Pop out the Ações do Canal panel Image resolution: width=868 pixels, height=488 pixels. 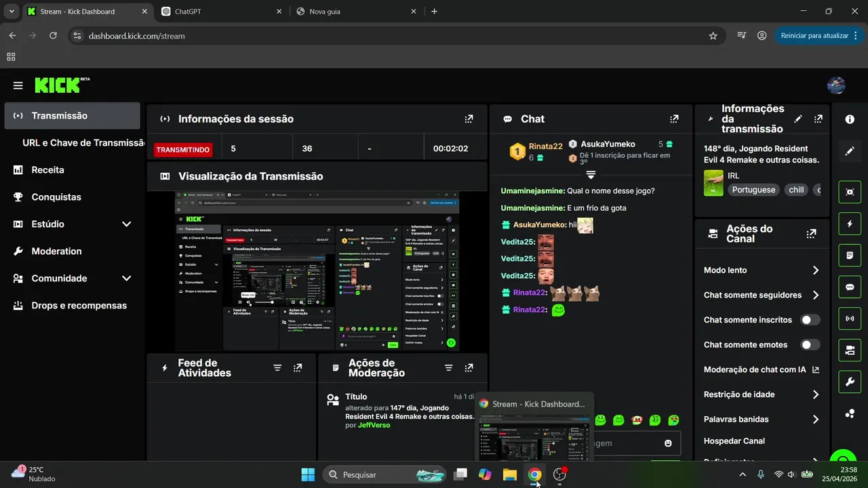[811, 234]
